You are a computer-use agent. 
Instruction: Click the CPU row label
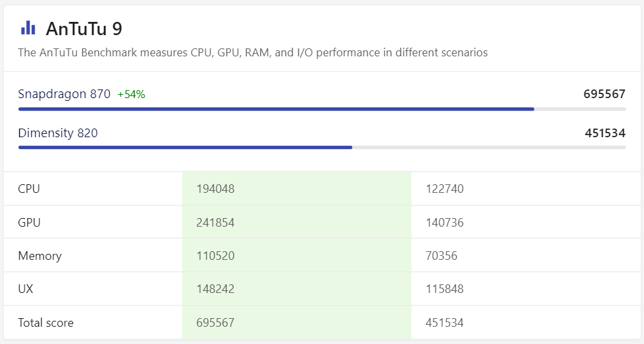tap(28, 189)
